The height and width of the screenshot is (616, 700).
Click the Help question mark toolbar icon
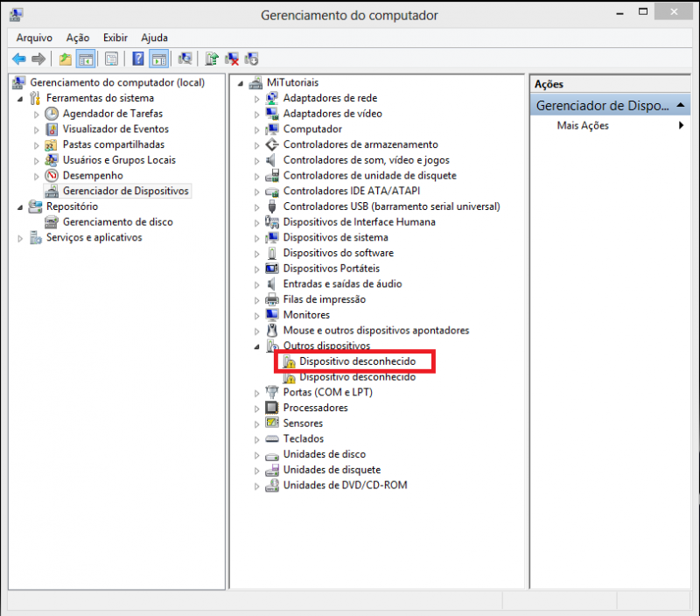(x=137, y=59)
